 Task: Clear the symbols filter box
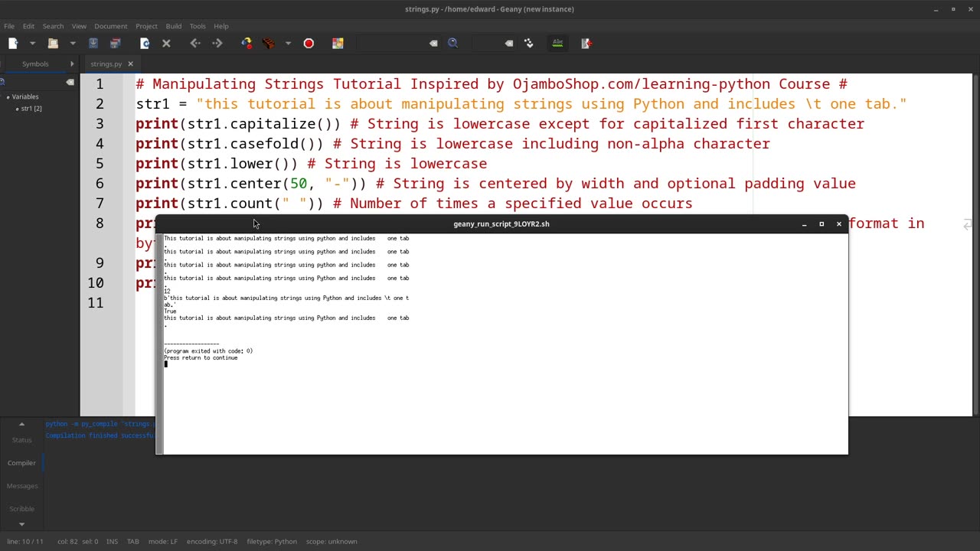pos(70,82)
